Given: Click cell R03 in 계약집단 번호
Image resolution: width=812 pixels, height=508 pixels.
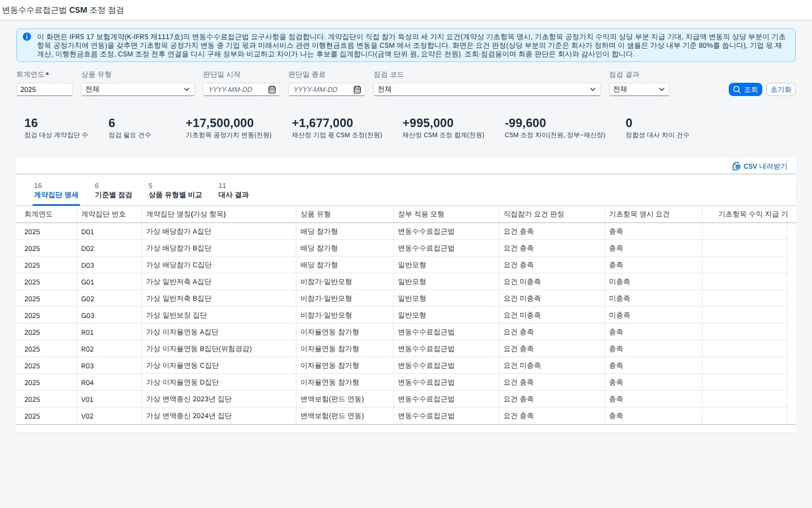Looking at the screenshot, I should [110, 366].
